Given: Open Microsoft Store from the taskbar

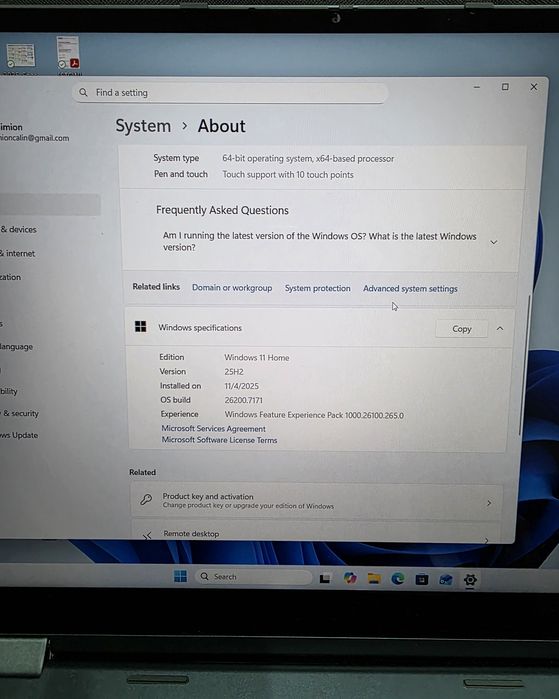Looking at the screenshot, I should click(422, 579).
